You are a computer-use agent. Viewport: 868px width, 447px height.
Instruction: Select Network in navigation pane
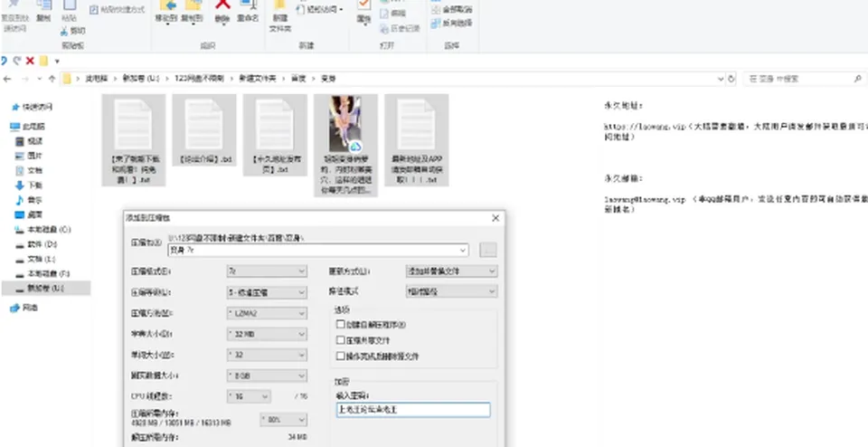coord(24,308)
